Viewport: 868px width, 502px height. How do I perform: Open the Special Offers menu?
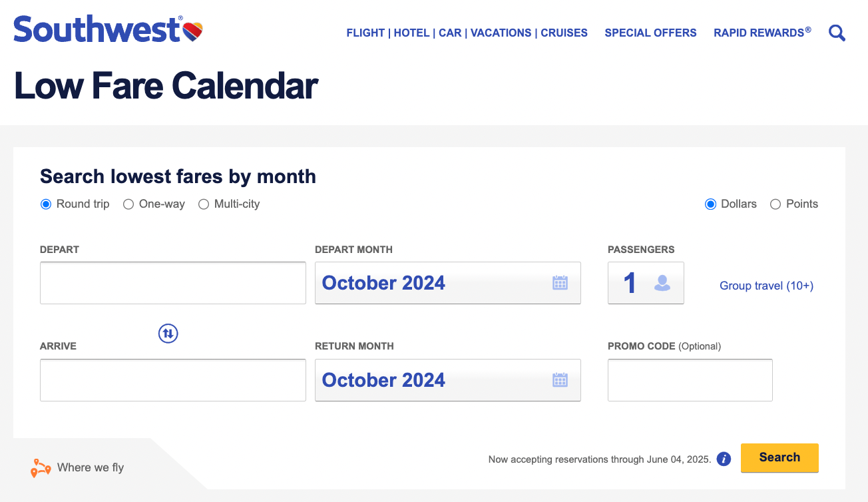[650, 33]
